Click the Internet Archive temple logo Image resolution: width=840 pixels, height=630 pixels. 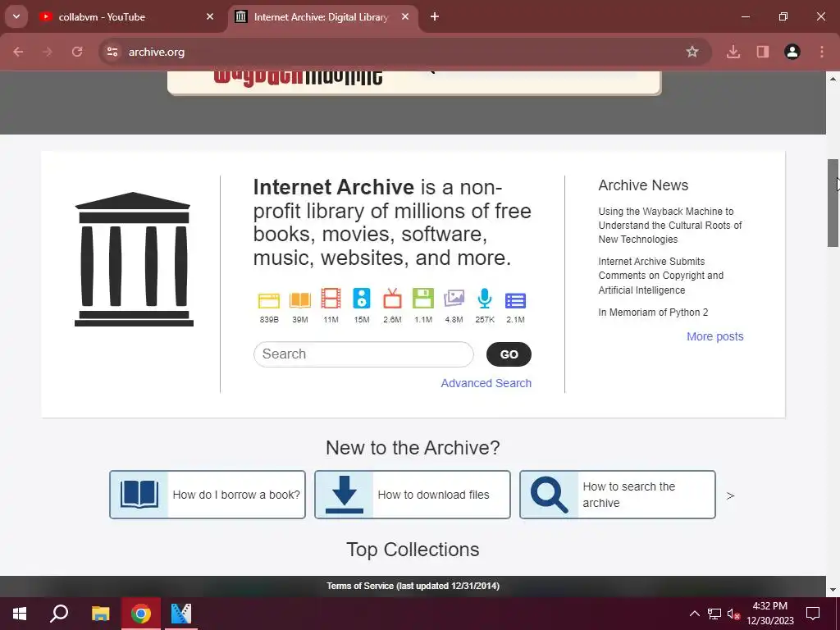[134, 259]
